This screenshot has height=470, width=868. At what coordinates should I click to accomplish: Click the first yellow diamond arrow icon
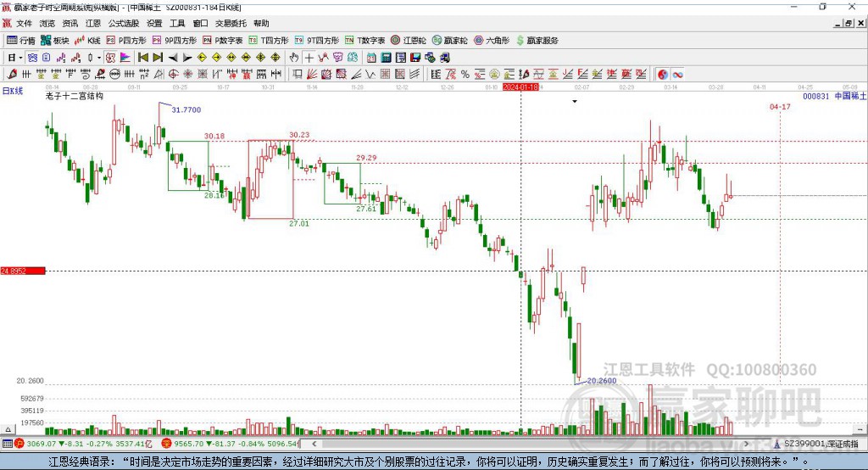[202, 58]
